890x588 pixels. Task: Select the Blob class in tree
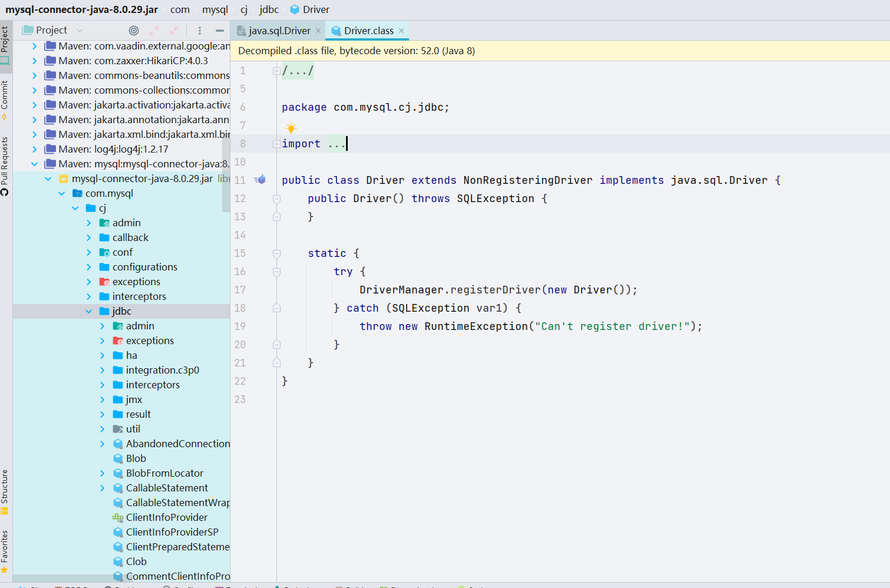click(136, 458)
